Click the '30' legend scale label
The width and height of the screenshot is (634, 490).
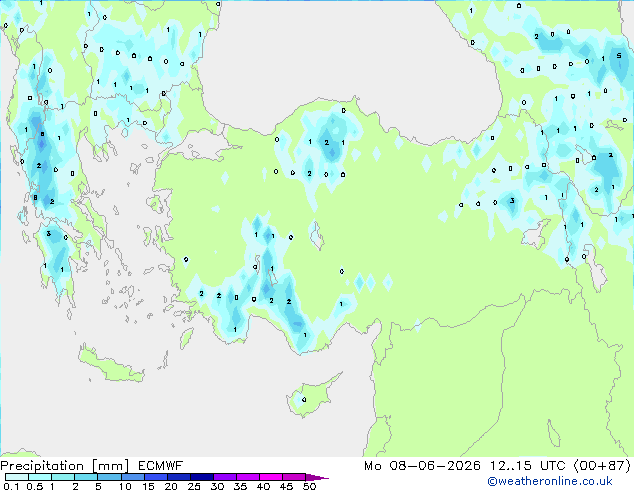(x=218, y=486)
